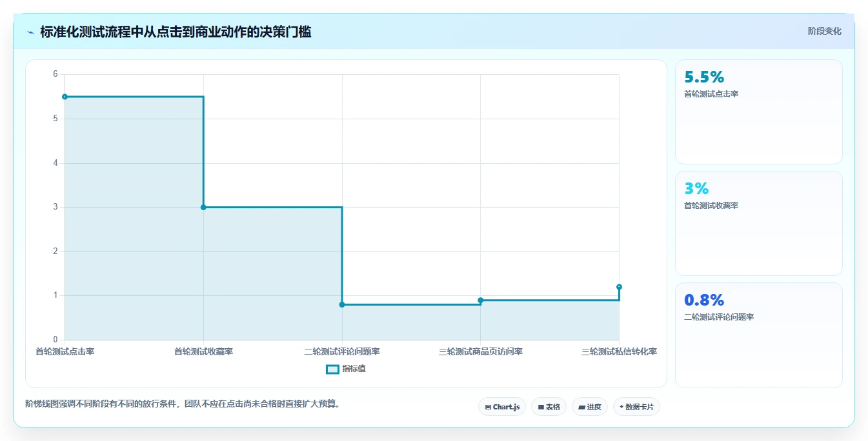Click x-axis label 首轮测试点击率
Image resolution: width=868 pixels, height=441 pixels.
[65, 351]
